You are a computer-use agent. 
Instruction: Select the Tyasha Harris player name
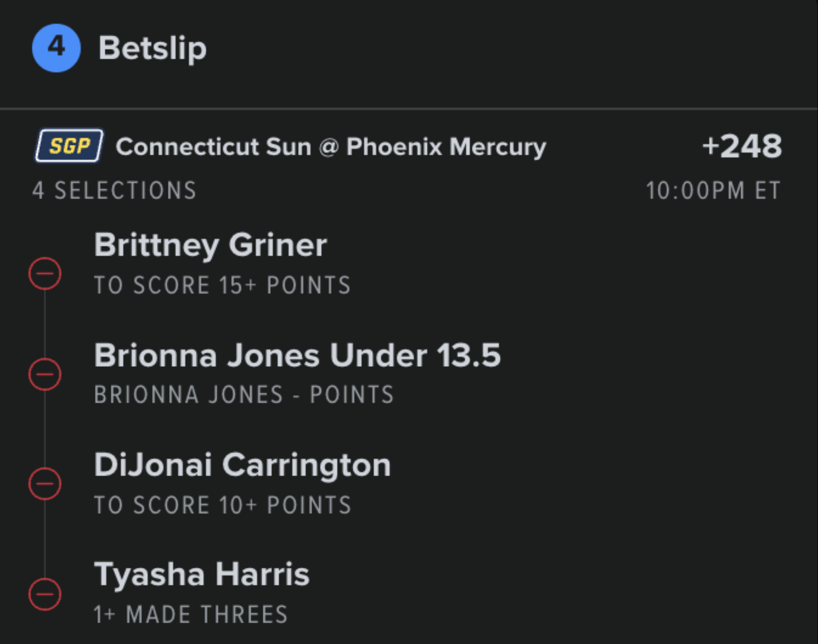[x=202, y=575]
